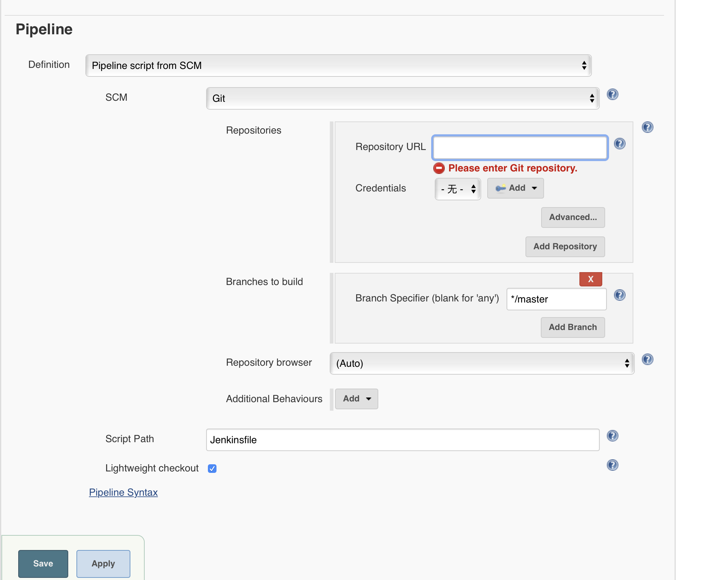Image resolution: width=728 pixels, height=580 pixels.
Task: Click Add Repository
Action: click(564, 246)
